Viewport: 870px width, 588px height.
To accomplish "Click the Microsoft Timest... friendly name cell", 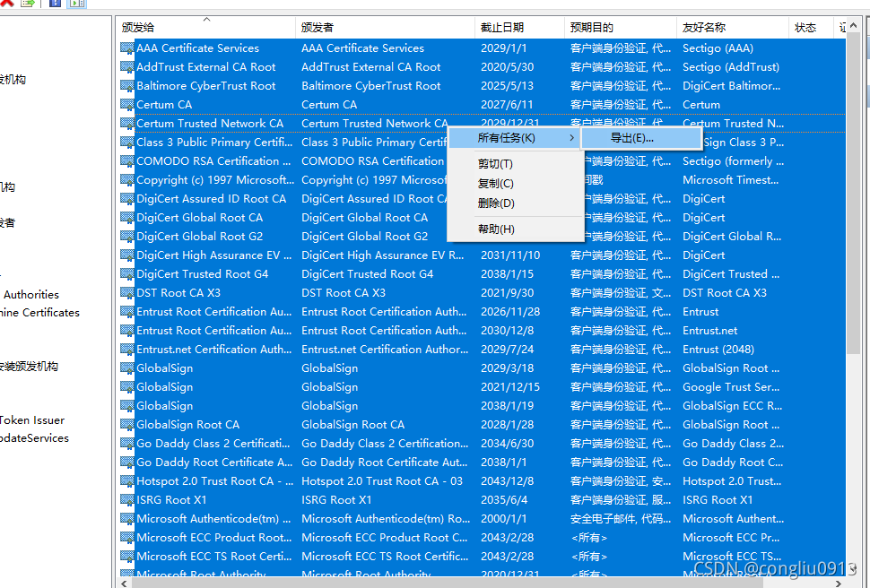I will (730, 180).
